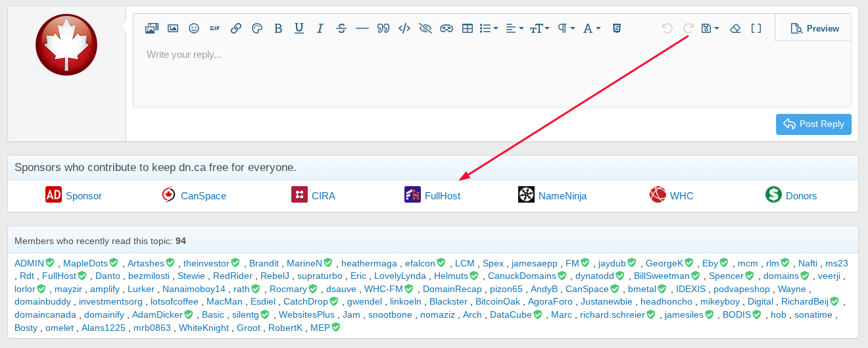The image size is (868, 348).
Task: Insert a code block
Action: (x=404, y=28)
